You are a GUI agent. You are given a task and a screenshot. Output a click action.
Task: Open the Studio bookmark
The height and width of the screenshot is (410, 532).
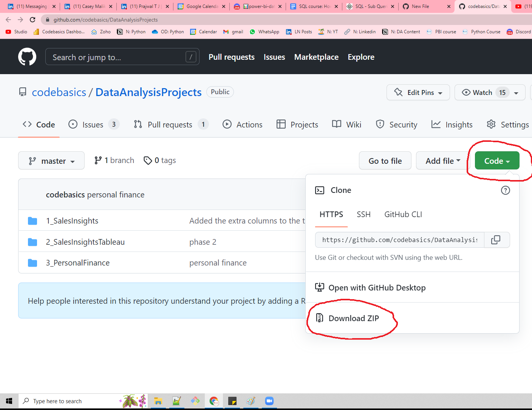point(17,32)
